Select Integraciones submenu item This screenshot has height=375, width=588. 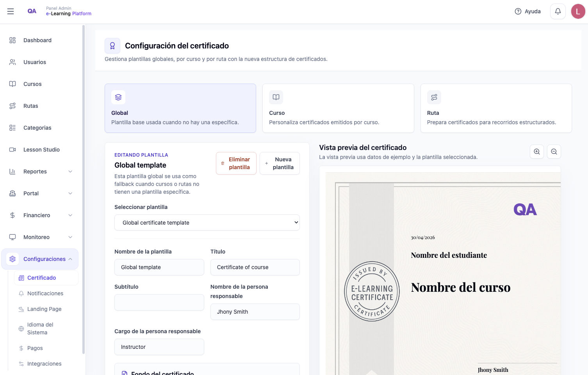click(x=46, y=364)
